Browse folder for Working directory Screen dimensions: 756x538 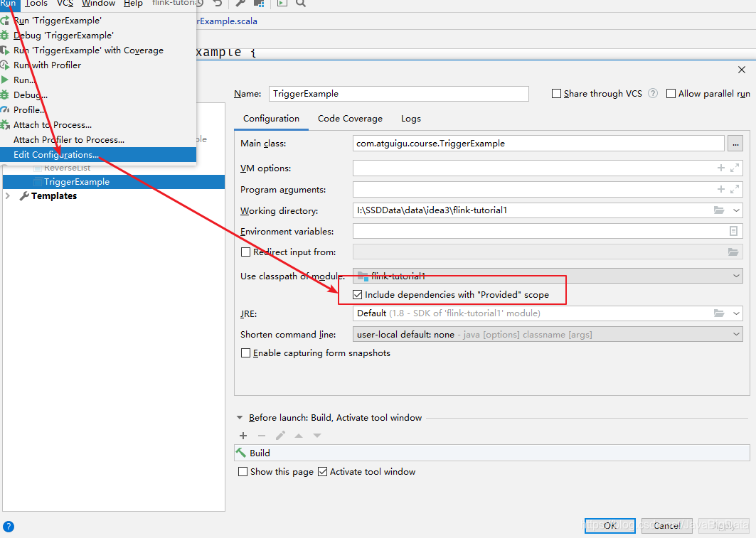tap(719, 210)
